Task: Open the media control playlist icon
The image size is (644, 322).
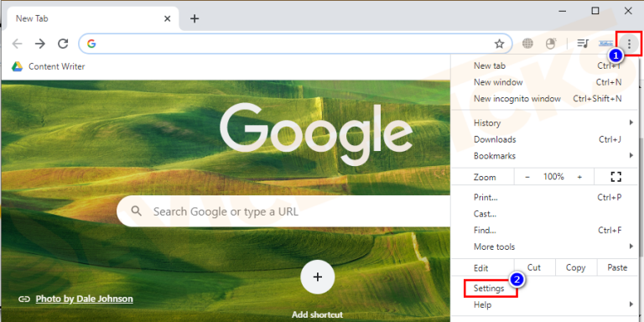Action: [583, 43]
